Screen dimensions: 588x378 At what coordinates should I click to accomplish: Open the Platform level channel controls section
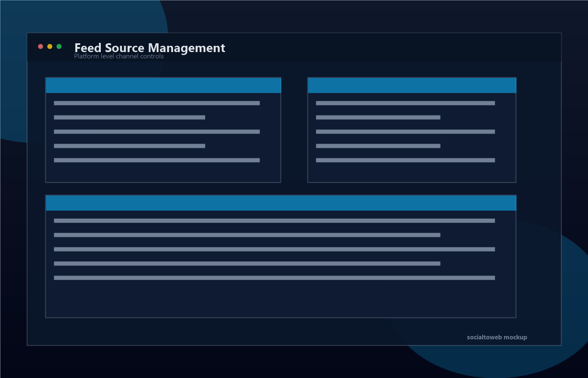coord(119,56)
